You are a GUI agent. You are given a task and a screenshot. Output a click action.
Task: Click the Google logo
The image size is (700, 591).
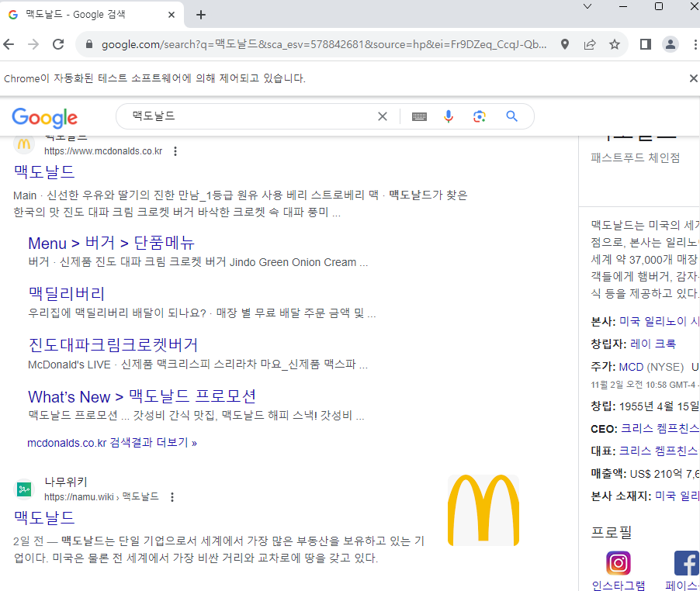[x=44, y=118]
